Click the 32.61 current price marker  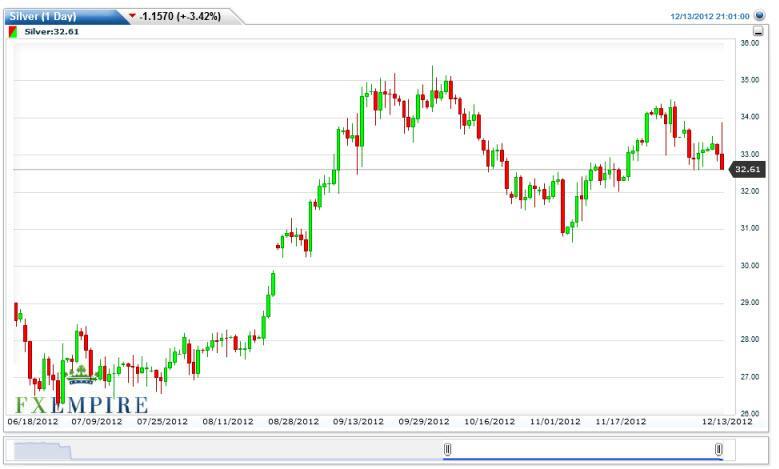point(749,170)
